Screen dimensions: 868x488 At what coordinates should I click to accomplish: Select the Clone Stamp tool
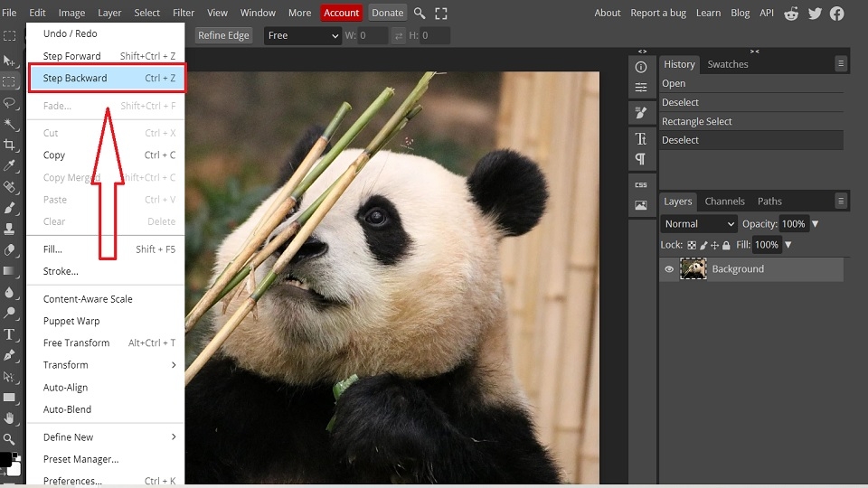(x=9, y=229)
